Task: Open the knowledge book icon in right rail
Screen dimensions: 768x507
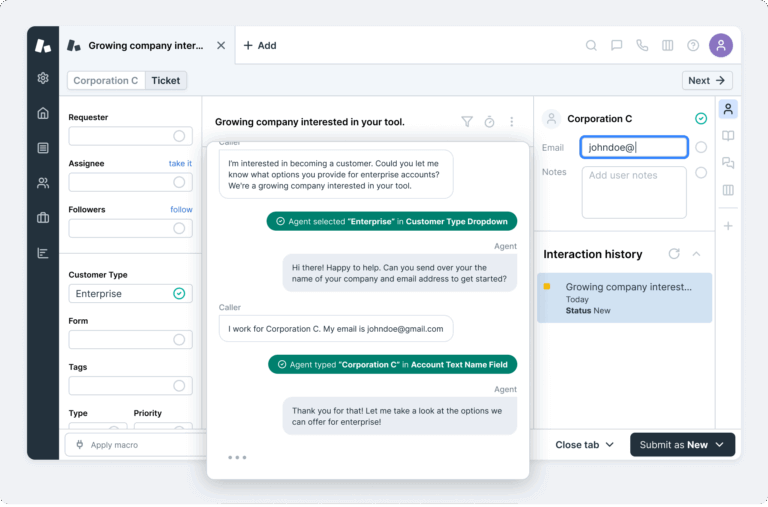Action: pyautogui.click(x=728, y=136)
